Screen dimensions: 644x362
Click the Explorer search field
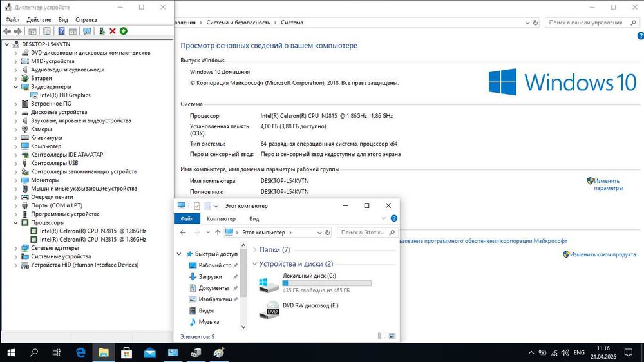click(x=367, y=233)
